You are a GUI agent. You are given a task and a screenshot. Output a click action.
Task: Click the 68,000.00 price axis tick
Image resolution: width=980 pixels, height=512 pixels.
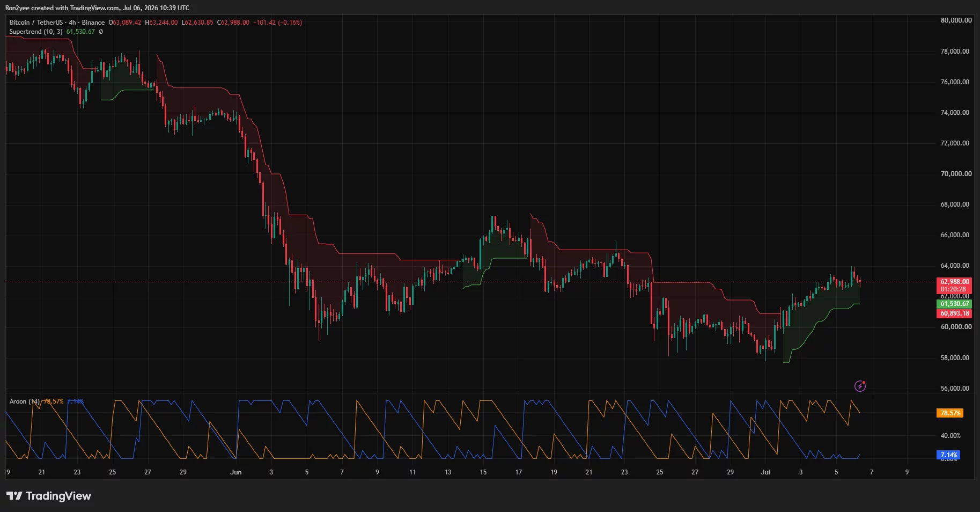(956, 204)
